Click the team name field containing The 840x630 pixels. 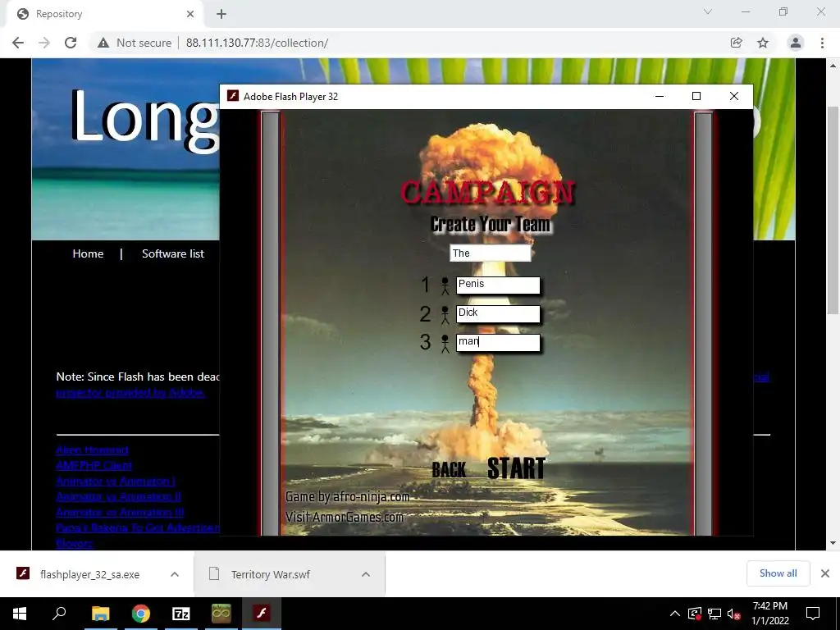click(491, 253)
